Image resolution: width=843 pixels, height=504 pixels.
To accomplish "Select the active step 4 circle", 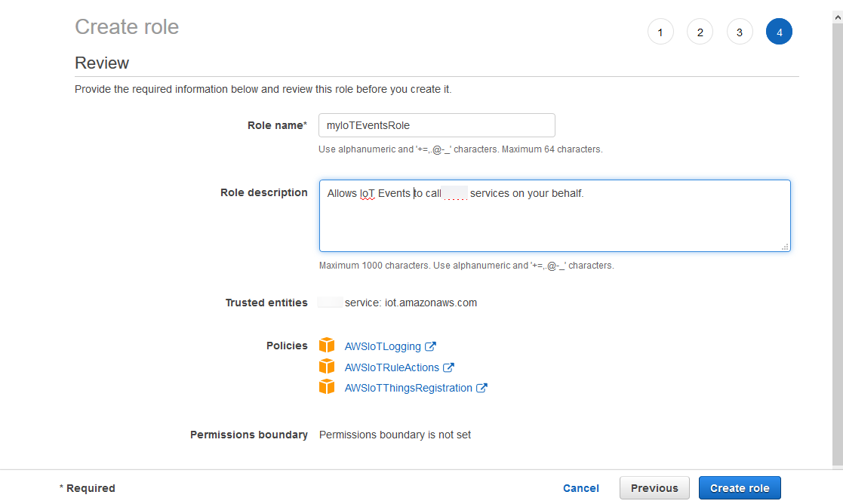I will 779,32.
